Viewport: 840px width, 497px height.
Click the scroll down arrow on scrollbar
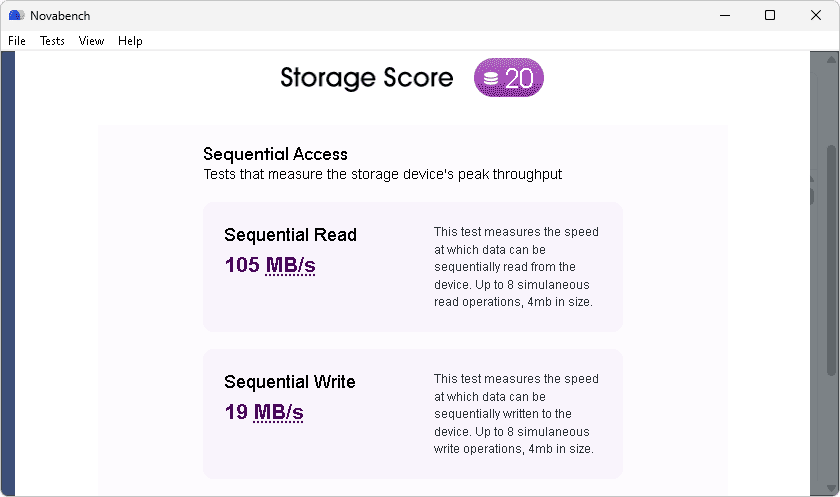coord(831,488)
